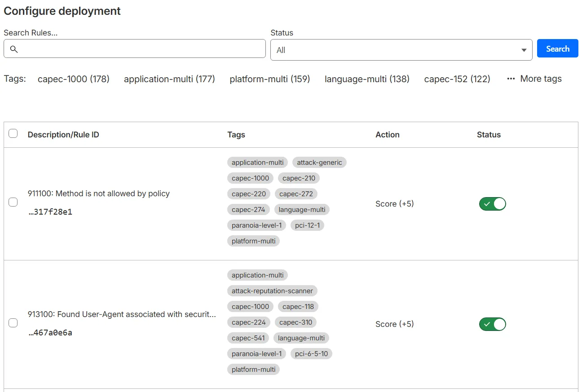Filter by the application-multi (177) tag
Viewport: 582px width, 392px height.
169,79
